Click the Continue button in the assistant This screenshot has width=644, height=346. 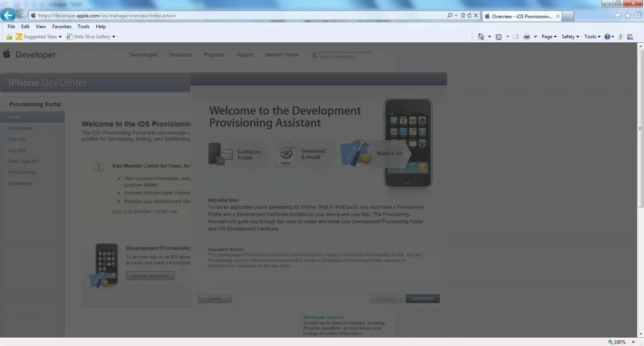pos(423,298)
